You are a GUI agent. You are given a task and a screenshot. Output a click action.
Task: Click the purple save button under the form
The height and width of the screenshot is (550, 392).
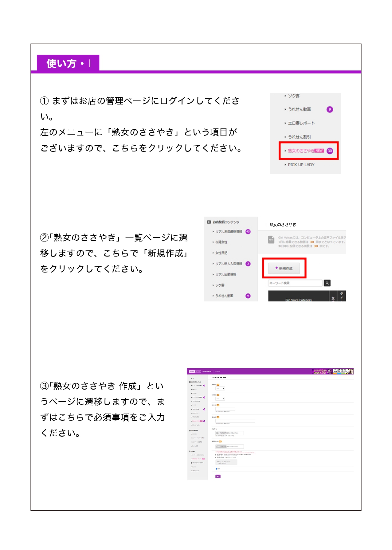point(218,476)
